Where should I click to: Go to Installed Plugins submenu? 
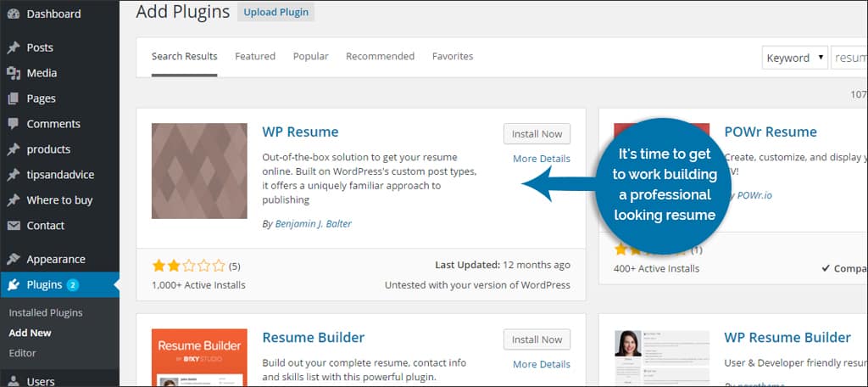pos(46,312)
